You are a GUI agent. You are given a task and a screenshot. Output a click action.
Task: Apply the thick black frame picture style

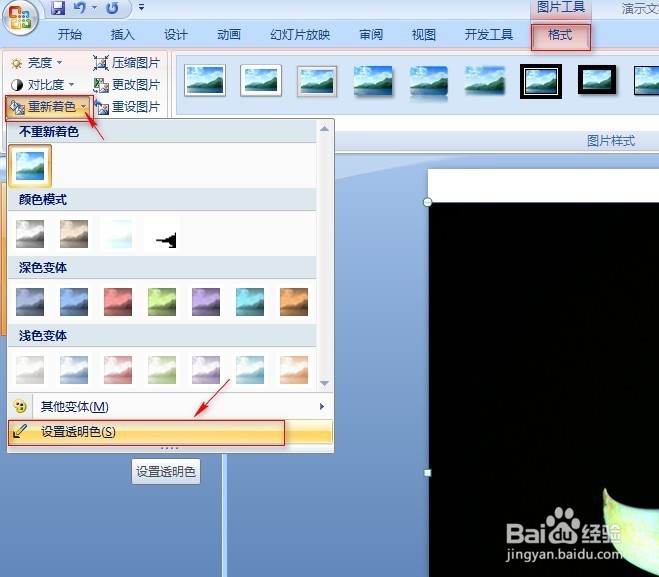pos(597,79)
